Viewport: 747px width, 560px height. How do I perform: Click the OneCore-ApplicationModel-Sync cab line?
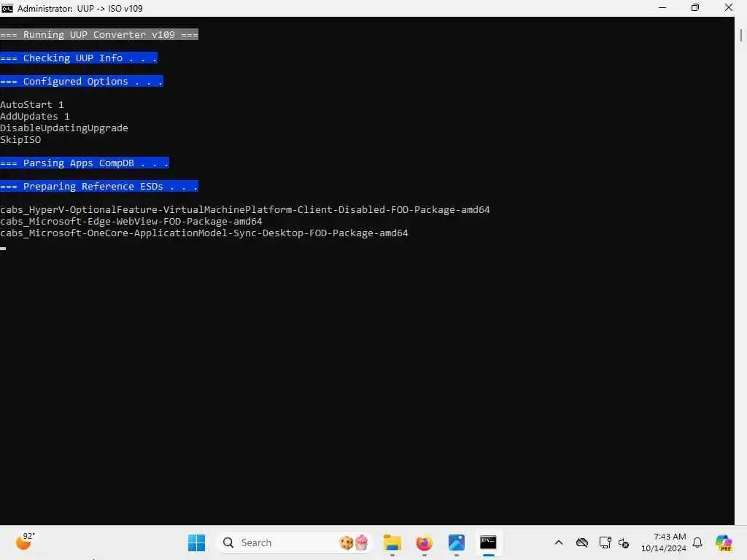(x=204, y=233)
